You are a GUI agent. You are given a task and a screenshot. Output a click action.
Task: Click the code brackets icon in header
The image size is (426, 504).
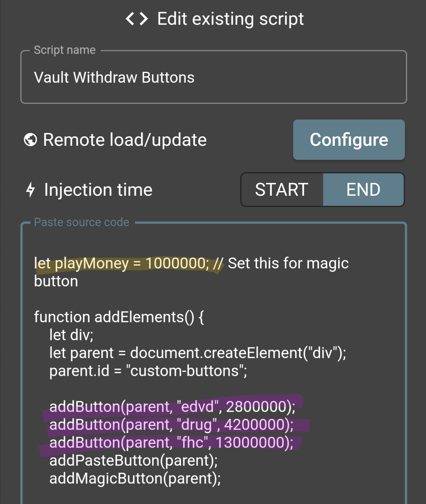(137, 19)
